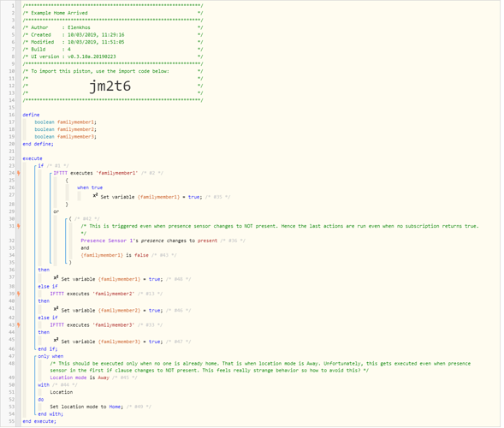Click the lightning trigger icon beside line 39
The width and height of the screenshot is (504, 428).
(x=19, y=294)
